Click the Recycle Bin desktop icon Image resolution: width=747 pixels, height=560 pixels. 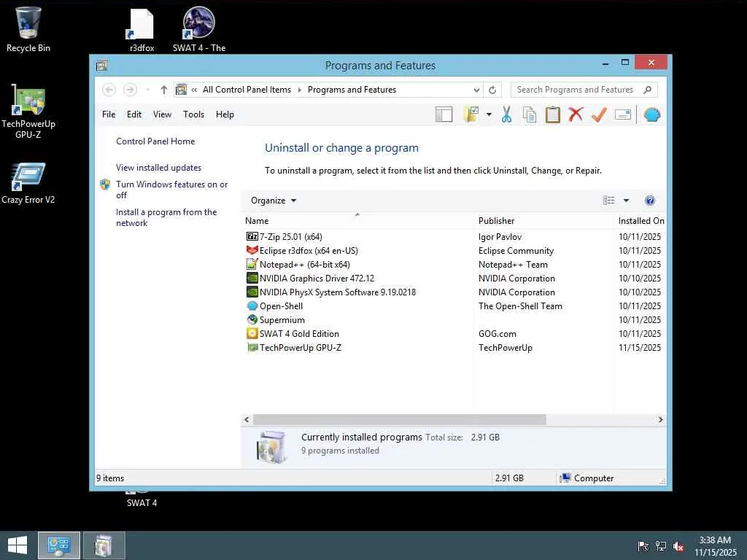tap(28, 29)
